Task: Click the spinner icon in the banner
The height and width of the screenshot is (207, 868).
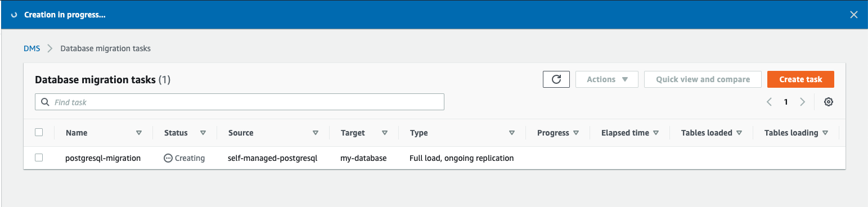Action: tap(15, 15)
